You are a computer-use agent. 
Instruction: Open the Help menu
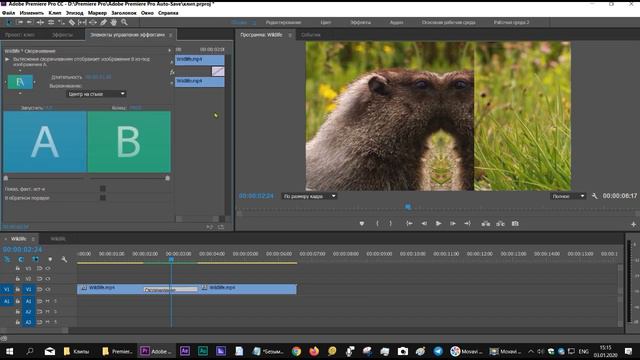(x=168, y=13)
